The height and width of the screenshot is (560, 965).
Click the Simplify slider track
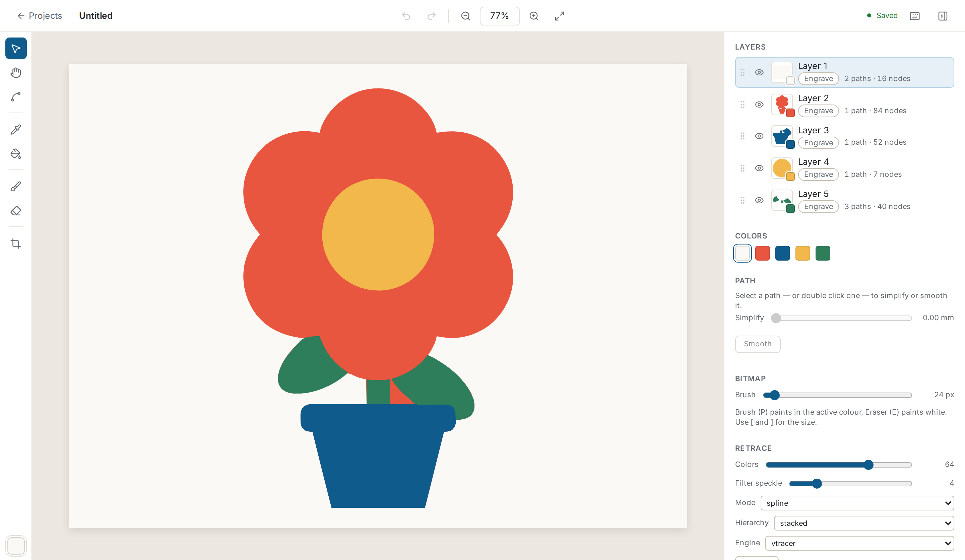842,318
